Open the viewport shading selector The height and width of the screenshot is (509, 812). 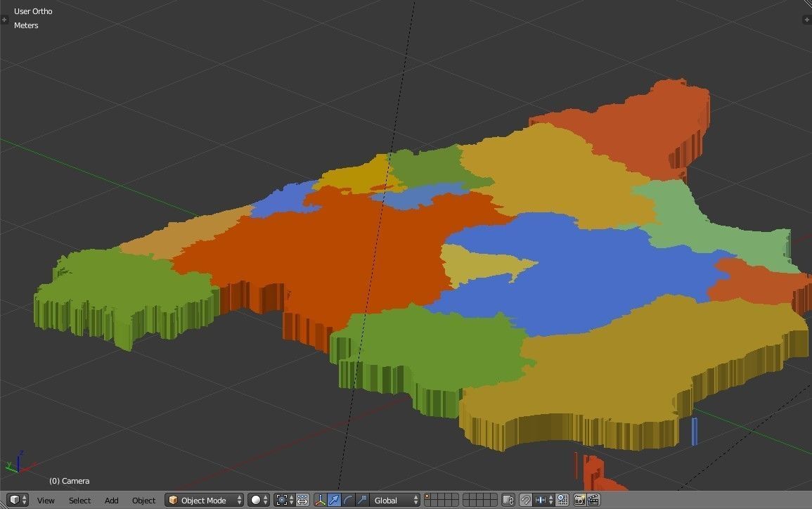259,500
